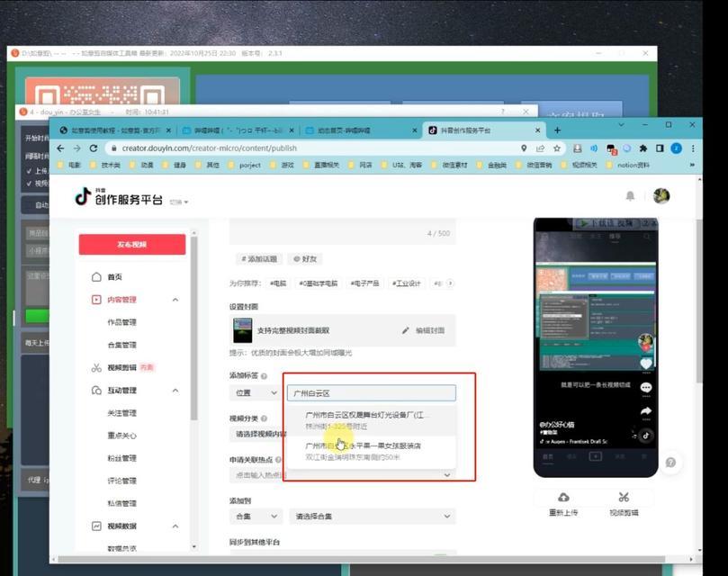Click the 首页 home icon in sidebar
728x576 pixels.
pos(96,277)
